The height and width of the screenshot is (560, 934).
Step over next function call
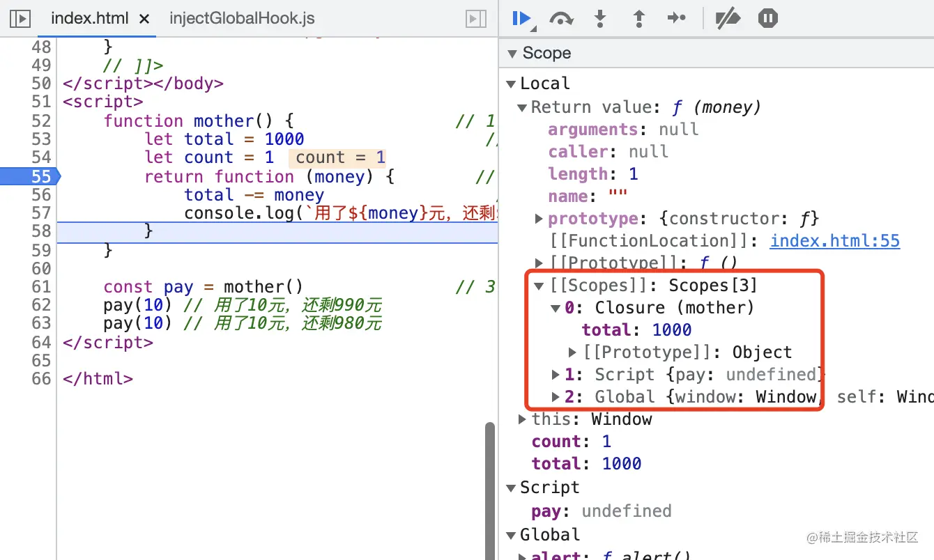(561, 19)
